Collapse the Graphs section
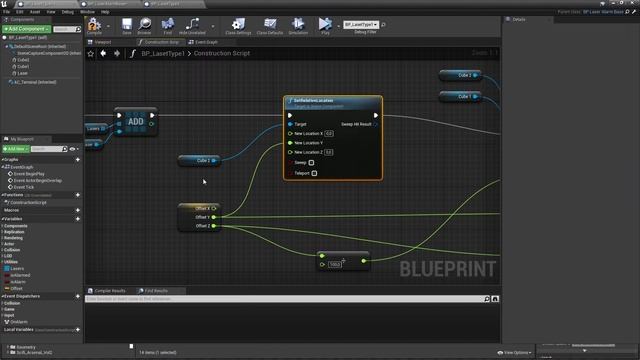Screen dimensions: 640x360 pyautogui.click(x=3, y=160)
